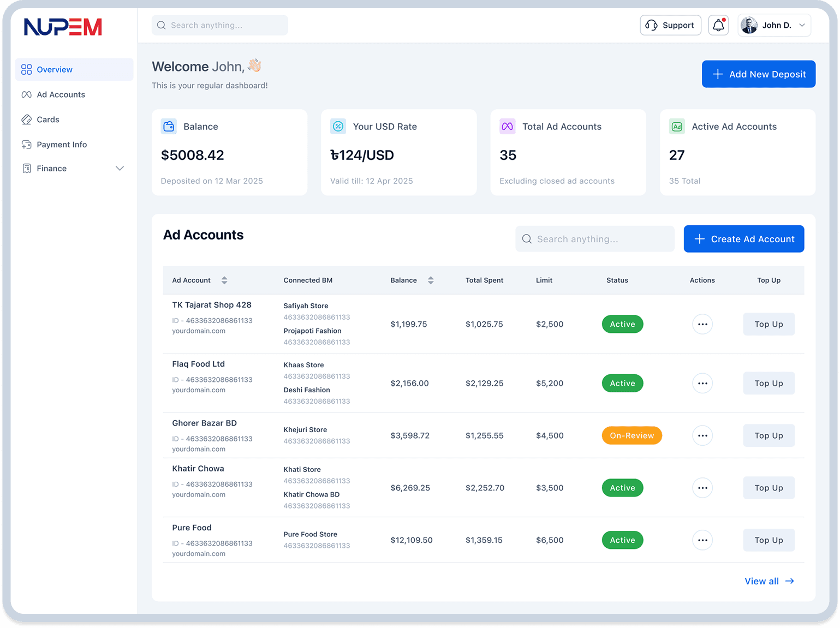The image size is (840, 628).
Task: Click the Active Ad Accounts Ad icon
Action: pyautogui.click(x=677, y=127)
